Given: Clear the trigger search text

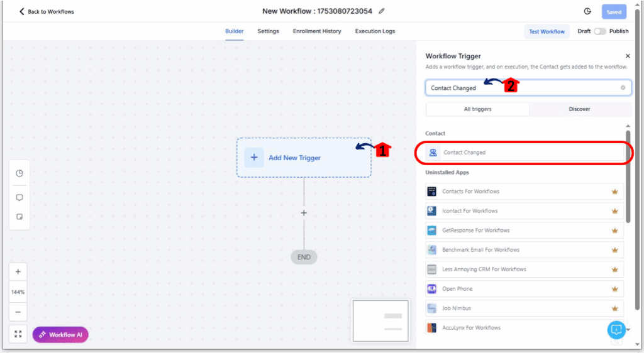Looking at the screenshot, I should point(623,88).
